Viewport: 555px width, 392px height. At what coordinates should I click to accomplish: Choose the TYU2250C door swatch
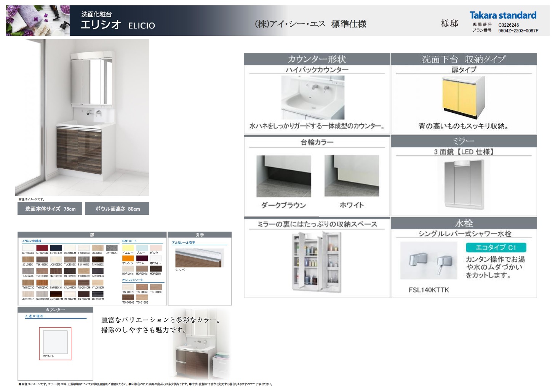tap(84, 248)
